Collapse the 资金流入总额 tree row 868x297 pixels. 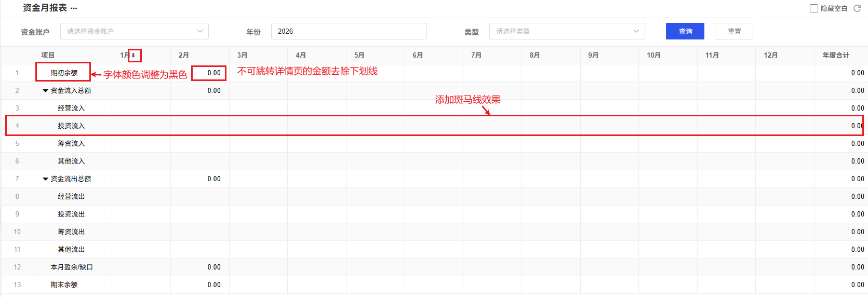pyautogui.click(x=45, y=91)
